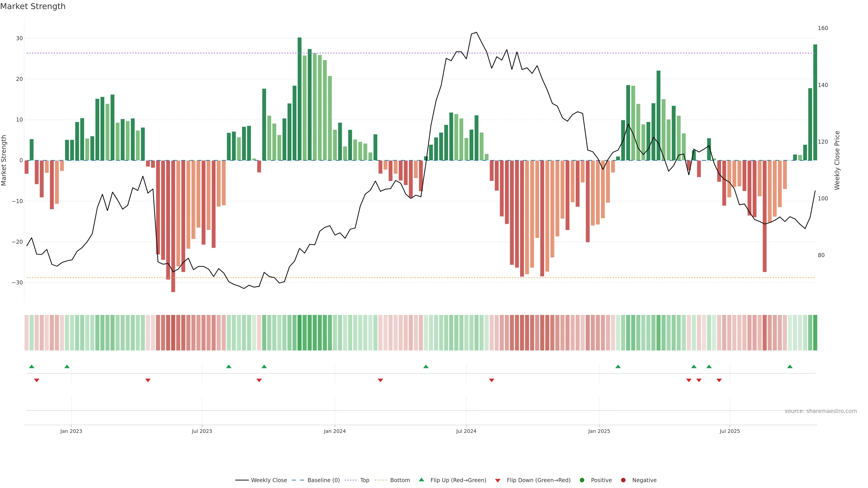Click the leftmost green flip-up triangle marker

(32, 366)
